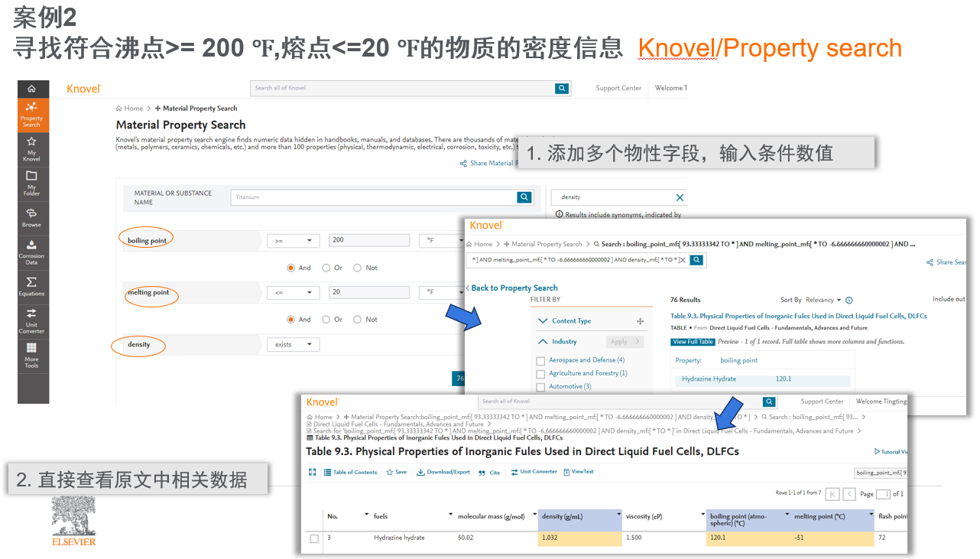The height and width of the screenshot is (559, 980).
Task: Click the Back to Property Search link
Action: (x=511, y=288)
